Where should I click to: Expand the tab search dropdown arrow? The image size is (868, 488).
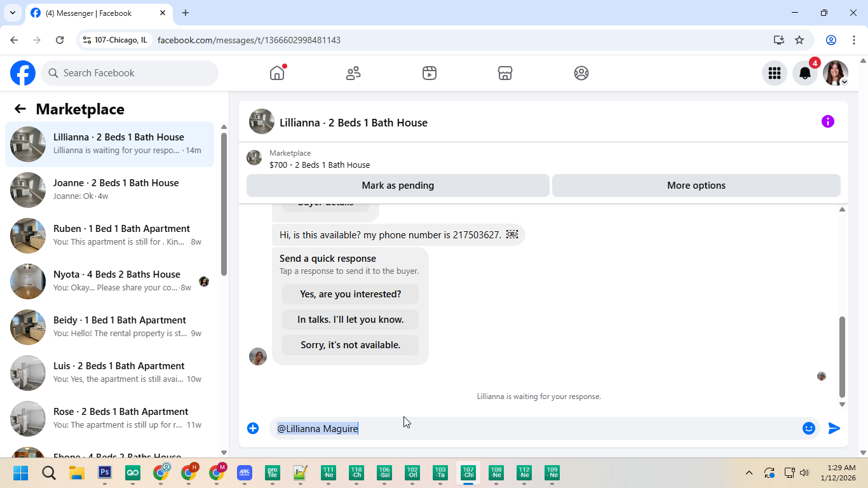(12, 13)
